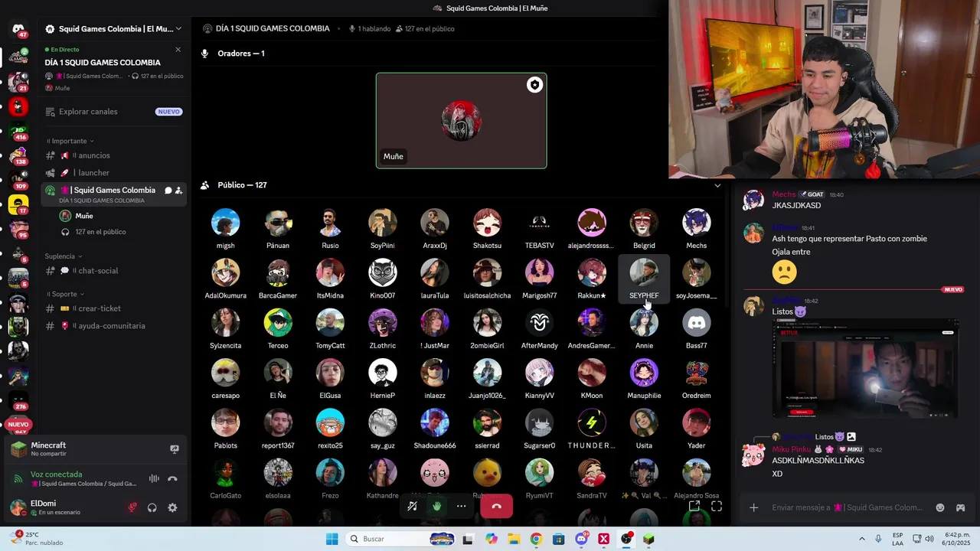Open the chat-social channel
This screenshot has width=980, height=551.
point(113,271)
